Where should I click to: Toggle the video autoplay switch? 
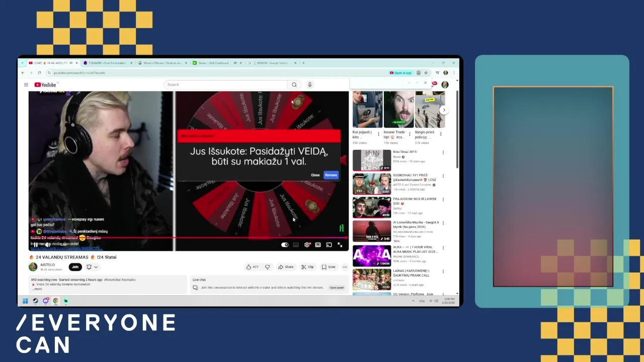pos(285,245)
